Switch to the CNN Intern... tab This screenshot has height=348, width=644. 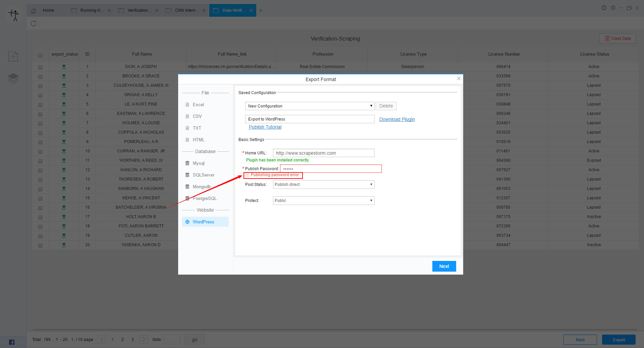click(185, 10)
